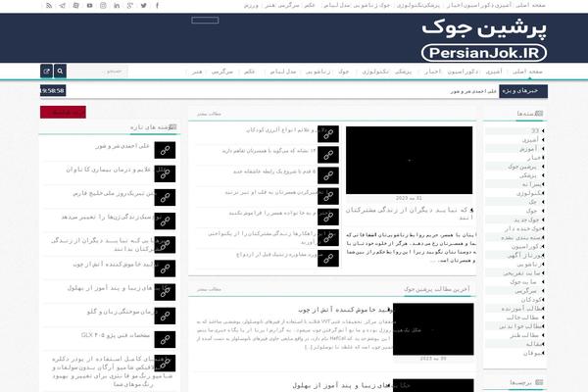The image size is (588, 392).
Task: Open 'مدل لباس' in main navigation bar
Action: tap(283, 72)
